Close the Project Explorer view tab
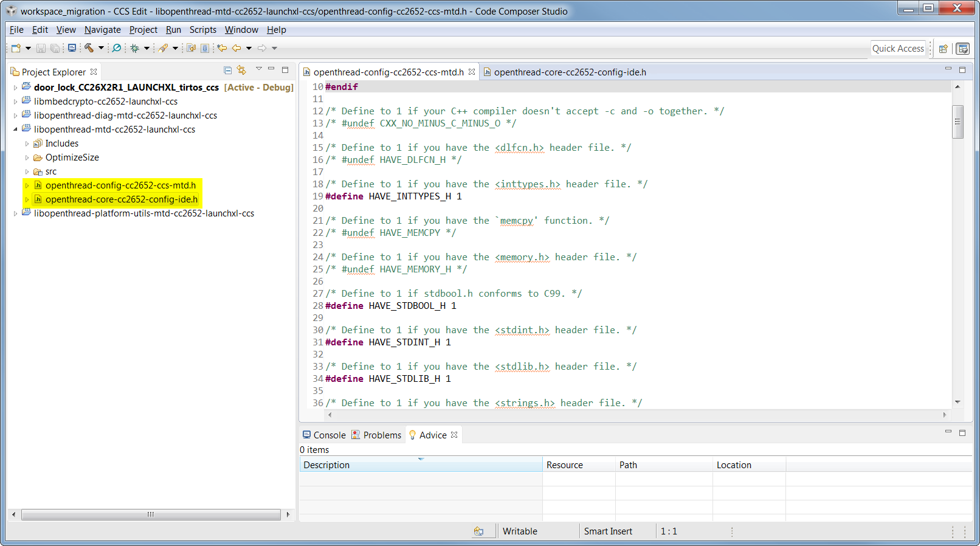 (94, 72)
